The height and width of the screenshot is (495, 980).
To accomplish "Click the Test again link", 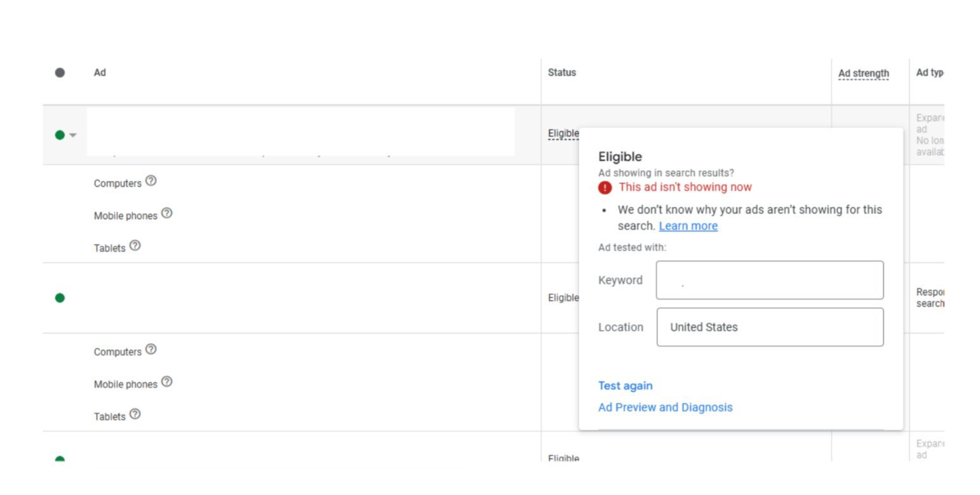I will coord(626,386).
